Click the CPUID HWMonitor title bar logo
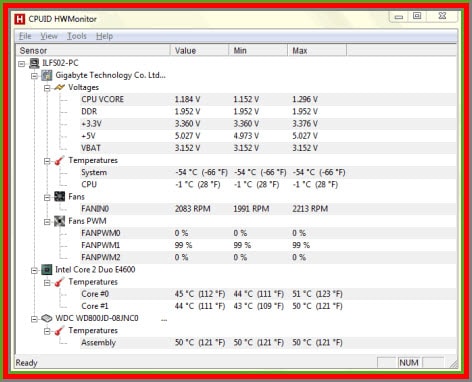 (x=20, y=19)
